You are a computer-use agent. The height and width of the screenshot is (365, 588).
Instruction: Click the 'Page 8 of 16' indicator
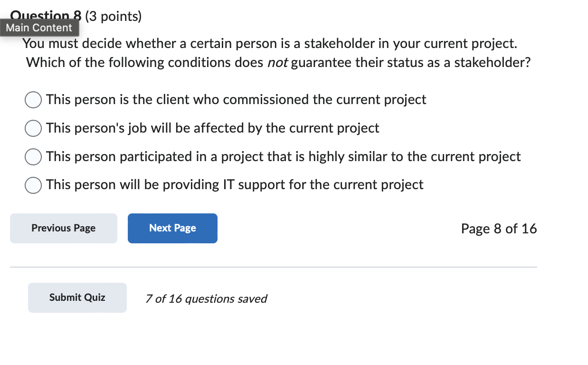click(499, 229)
